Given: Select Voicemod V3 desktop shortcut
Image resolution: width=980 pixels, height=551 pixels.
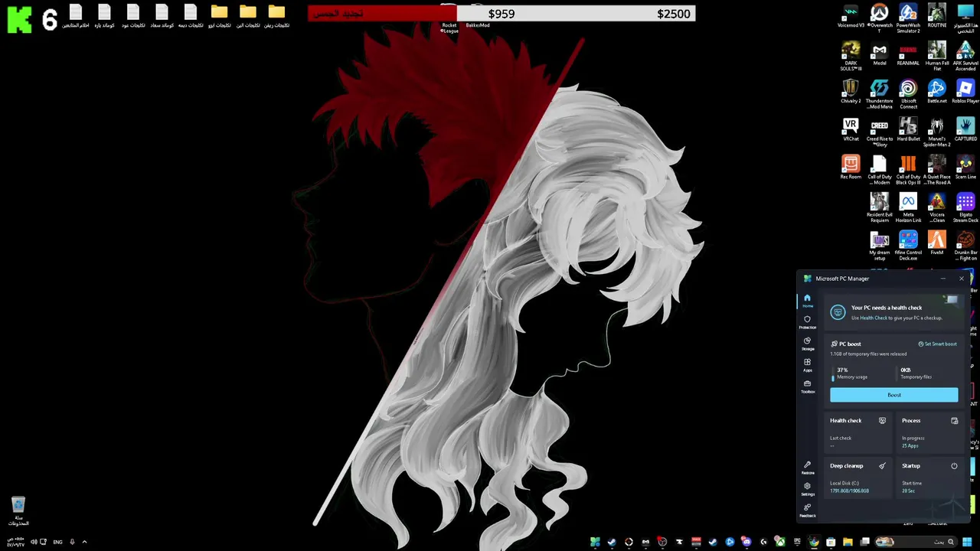Looking at the screenshot, I should pos(851,17).
